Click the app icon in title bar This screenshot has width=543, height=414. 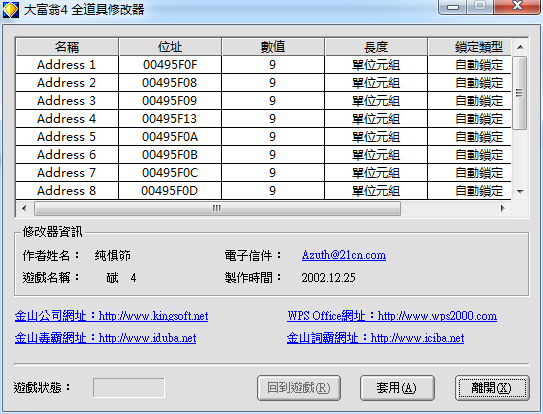coord(11,10)
